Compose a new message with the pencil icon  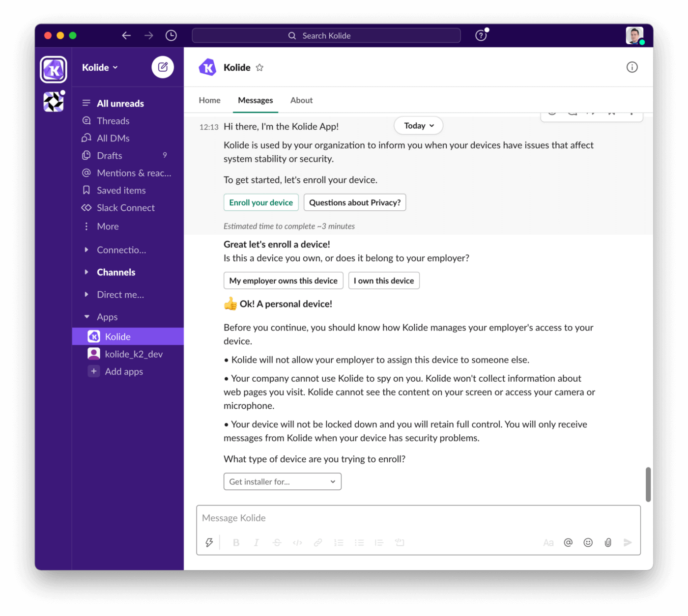[x=163, y=67]
